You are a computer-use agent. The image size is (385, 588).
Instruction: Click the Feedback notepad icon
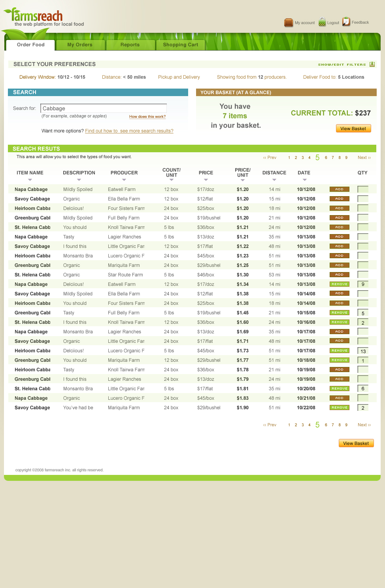(x=346, y=22)
